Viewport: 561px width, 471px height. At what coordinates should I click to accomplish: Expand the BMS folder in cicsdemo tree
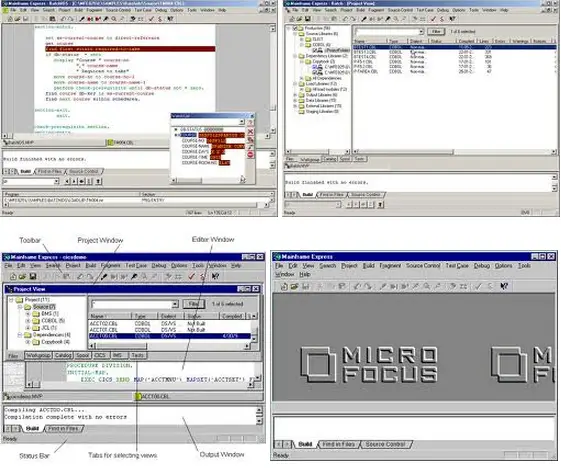tap(28, 314)
